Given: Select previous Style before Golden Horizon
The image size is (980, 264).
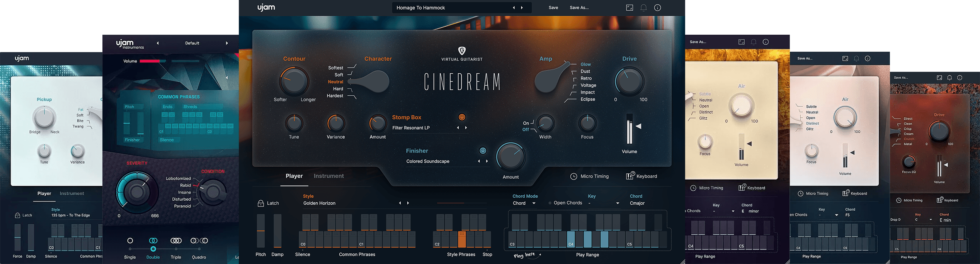Looking at the screenshot, I should (x=400, y=203).
